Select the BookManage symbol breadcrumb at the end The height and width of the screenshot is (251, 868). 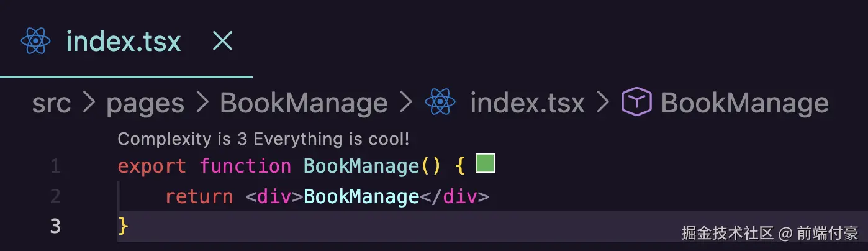[x=744, y=103]
